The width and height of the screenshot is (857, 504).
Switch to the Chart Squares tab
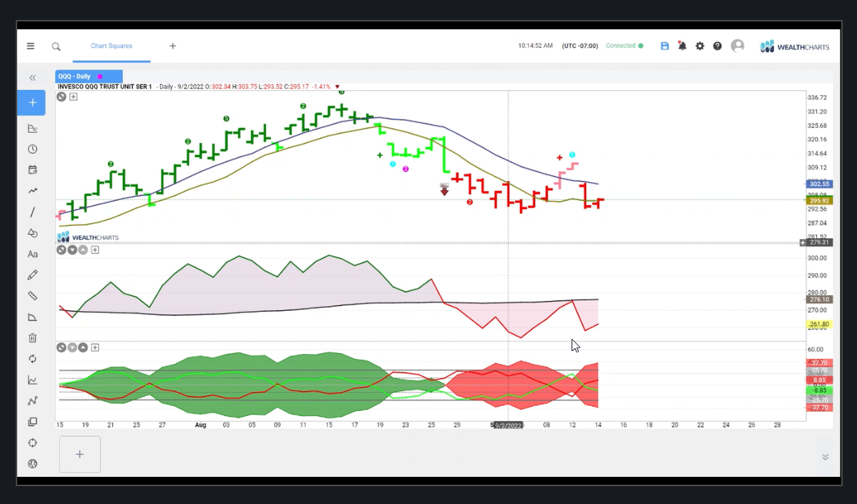pyautogui.click(x=112, y=46)
